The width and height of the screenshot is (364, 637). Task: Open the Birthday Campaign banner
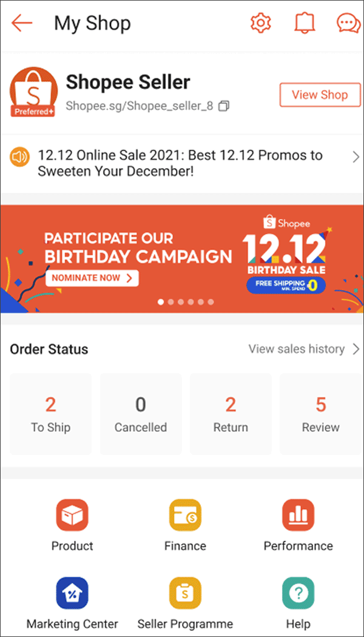[182, 255]
